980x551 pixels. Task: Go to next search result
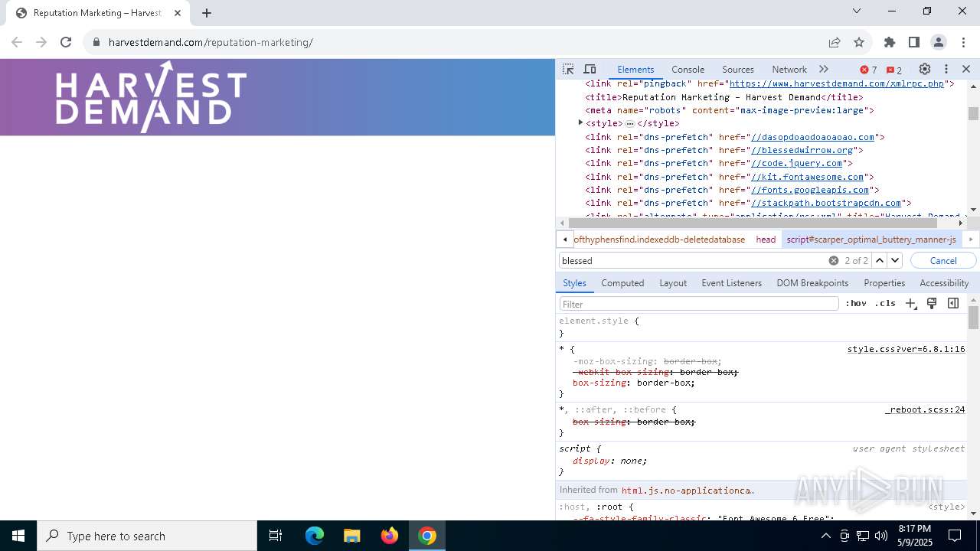click(895, 260)
